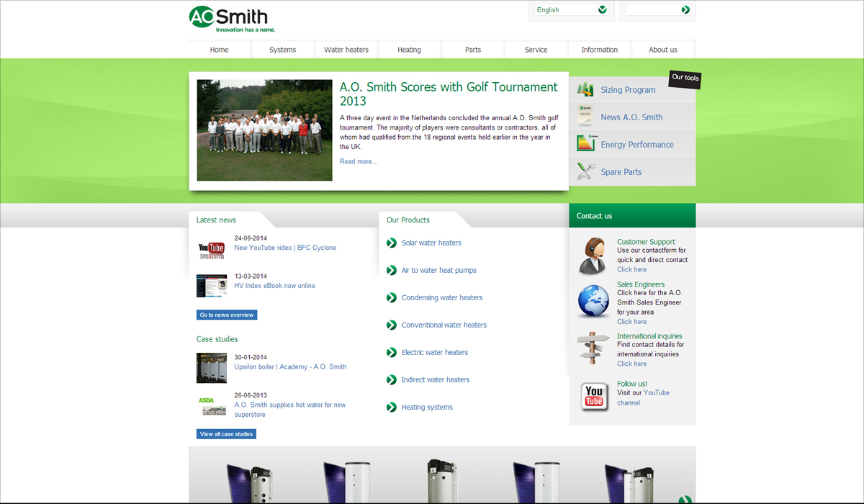The width and height of the screenshot is (864, 504).
Task: Open the Service menu
Action: pos(536,50)
